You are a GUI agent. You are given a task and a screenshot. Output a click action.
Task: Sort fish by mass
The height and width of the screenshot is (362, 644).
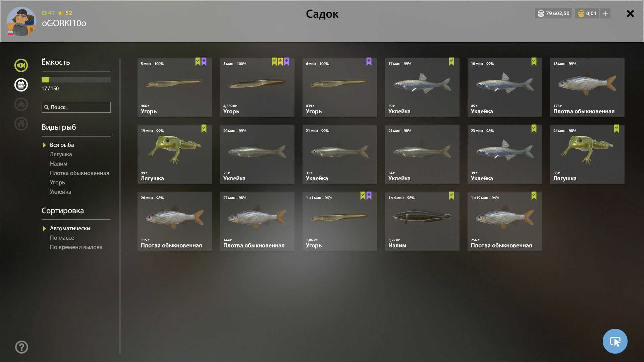[x=62, y=238]
